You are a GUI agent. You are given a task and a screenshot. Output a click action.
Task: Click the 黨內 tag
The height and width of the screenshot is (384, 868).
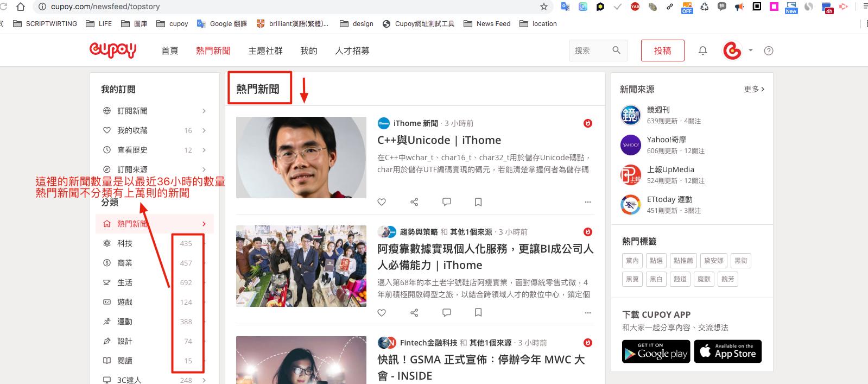(632, 261)
